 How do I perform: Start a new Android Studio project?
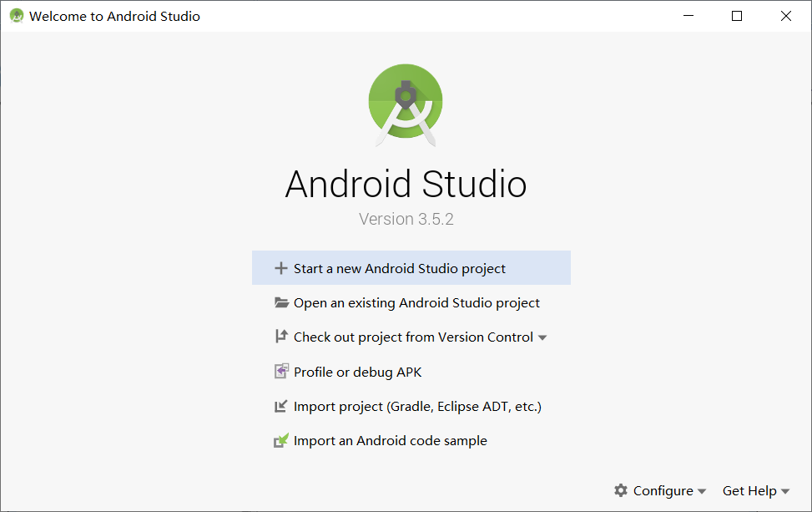411,268
